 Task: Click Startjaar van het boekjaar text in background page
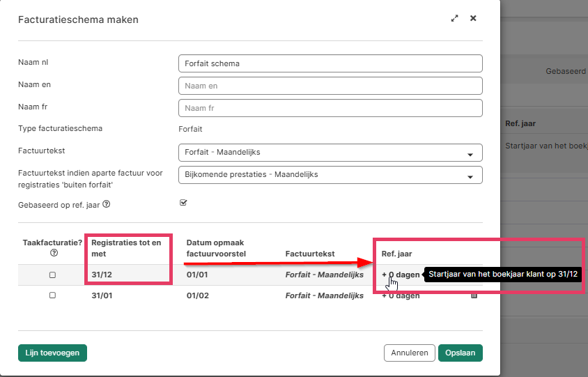546,146
